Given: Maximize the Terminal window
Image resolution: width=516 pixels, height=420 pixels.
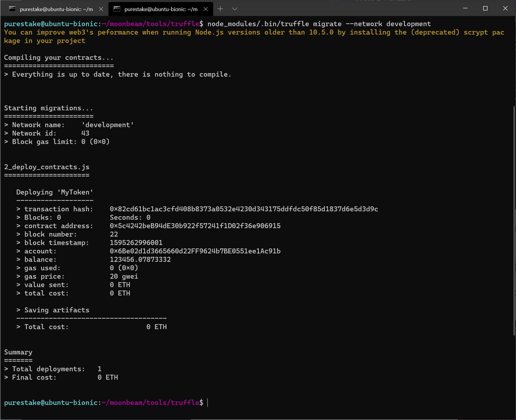Looking at the screenshot, I should click(x=485, y=8).
